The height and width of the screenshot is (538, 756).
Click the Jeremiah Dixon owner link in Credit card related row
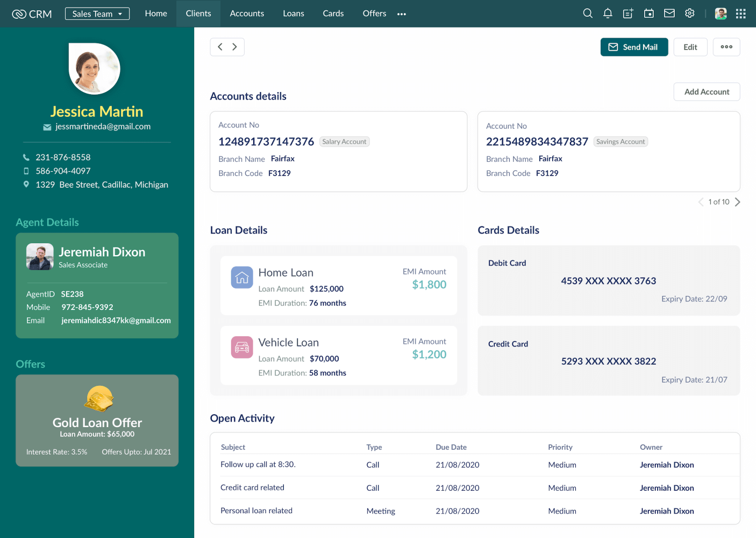pos(667,488)
